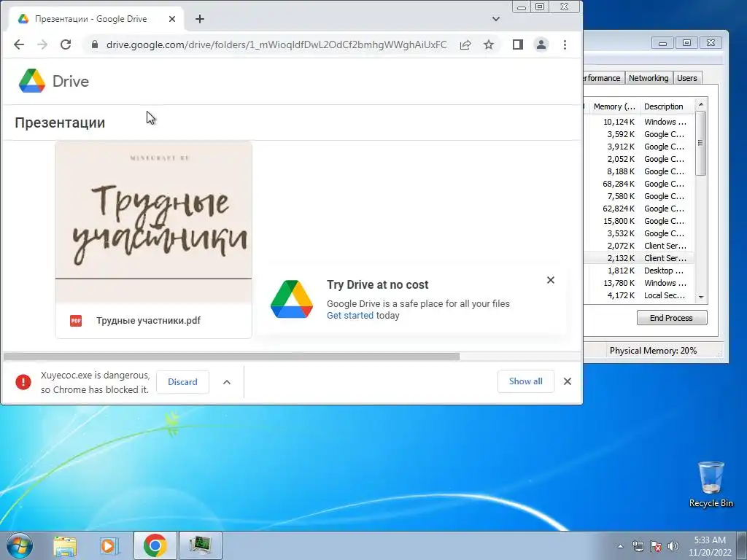
Task: Select the 1,812 K Desktop process row
Action: [638, 271]
